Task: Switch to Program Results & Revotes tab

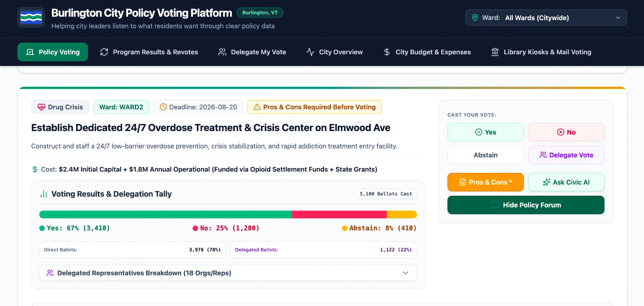Action: point(149,52)
